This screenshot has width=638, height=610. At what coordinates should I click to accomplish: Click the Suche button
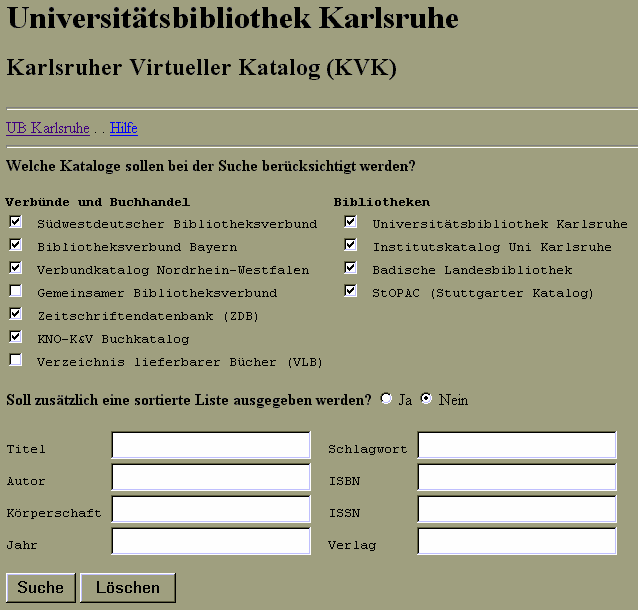coord(41,588)
